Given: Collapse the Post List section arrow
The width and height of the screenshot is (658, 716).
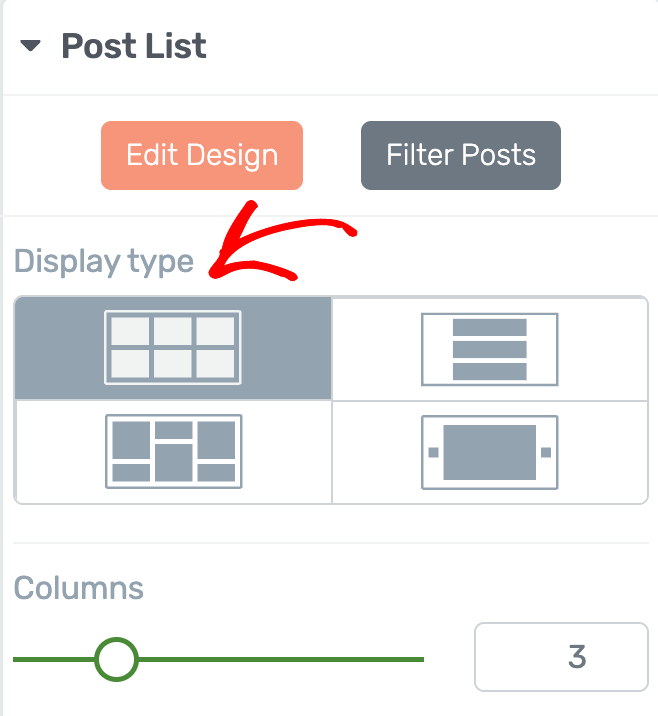Looking at the screenshot, I should click(x=31, y=46).
